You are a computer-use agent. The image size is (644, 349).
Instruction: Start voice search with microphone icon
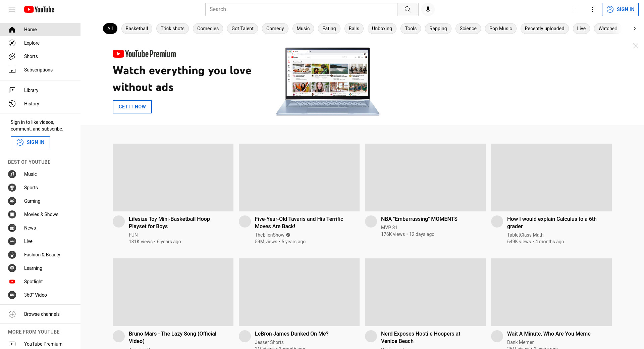click(x=428, y=9)
